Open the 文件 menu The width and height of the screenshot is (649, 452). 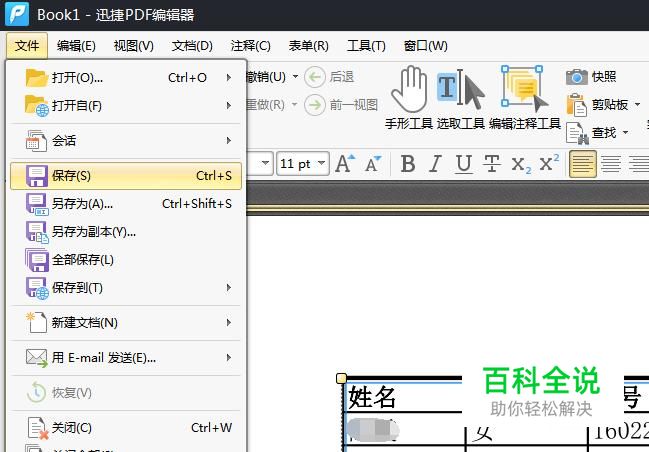tap(27, 46)
